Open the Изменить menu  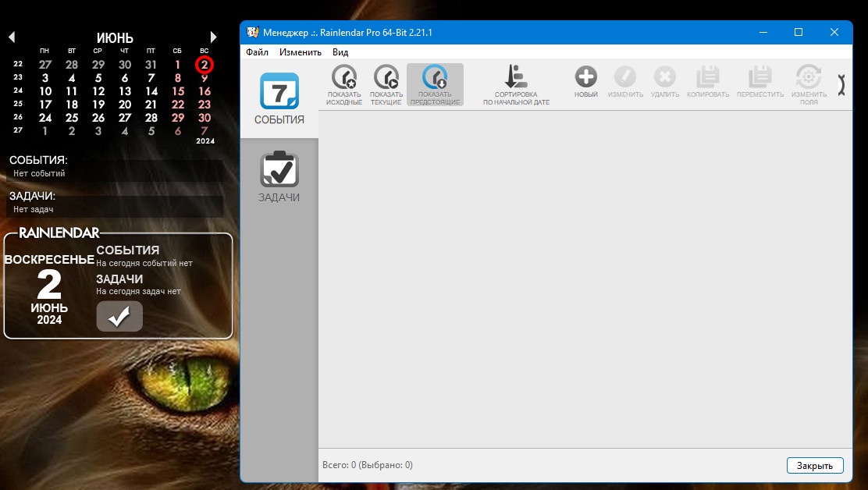pos(300,52)
